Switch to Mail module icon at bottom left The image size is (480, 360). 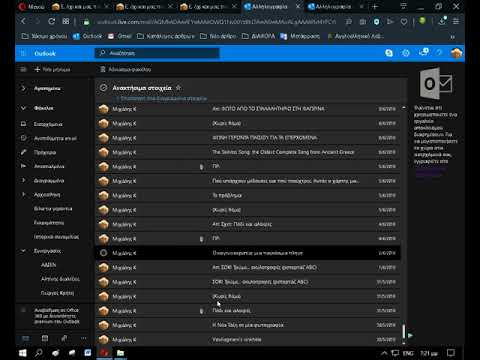pyautogui.click(x=25, y=338)
